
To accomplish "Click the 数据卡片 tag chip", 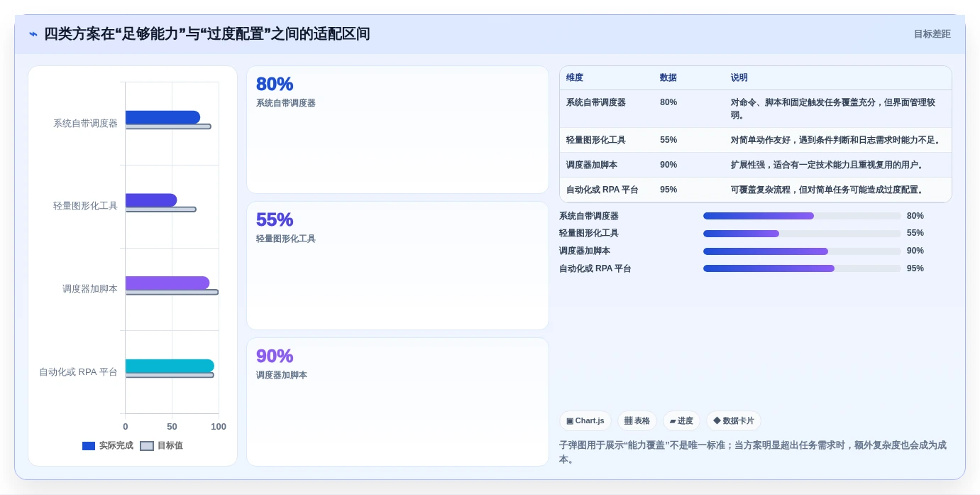I will 733,421.
